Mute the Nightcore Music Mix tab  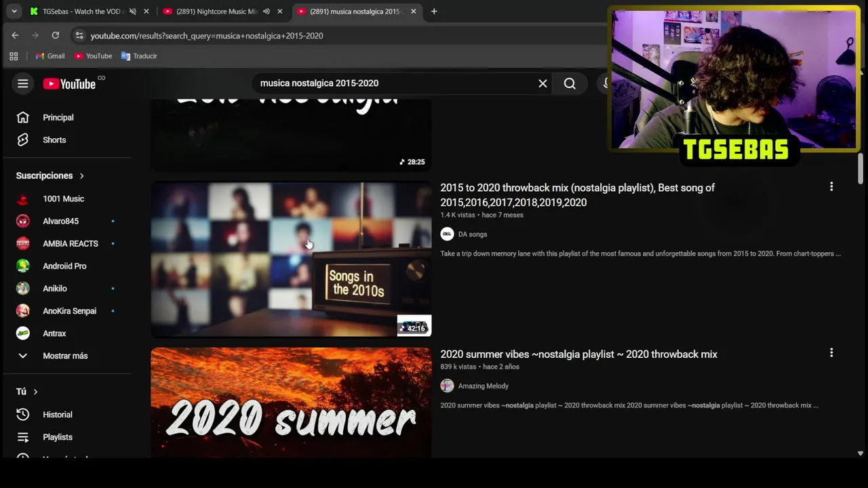click(x=267, y=12)
